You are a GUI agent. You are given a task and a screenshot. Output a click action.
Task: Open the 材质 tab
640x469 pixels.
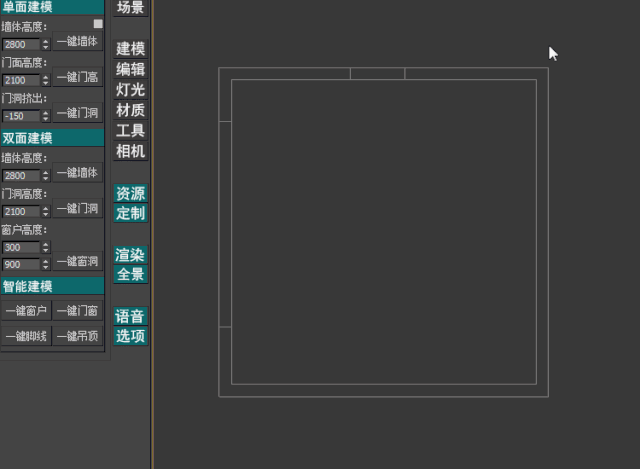click(131, 110)
